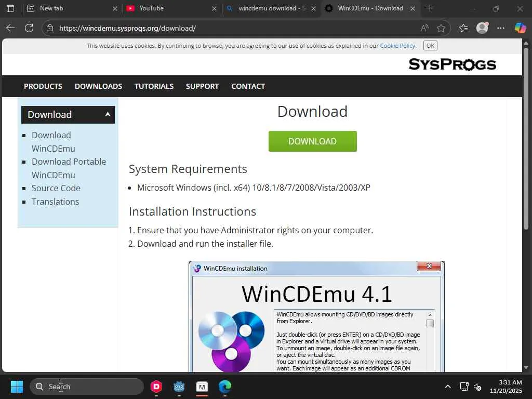This screenshot has width=532, height=399.
Task: Refresh the page with reload icon
Action: coord(29,28)
